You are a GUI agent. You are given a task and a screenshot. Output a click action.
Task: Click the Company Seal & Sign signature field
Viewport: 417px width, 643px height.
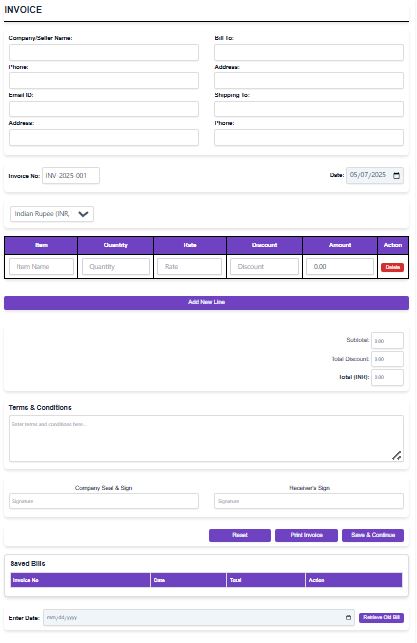[104, 501]
